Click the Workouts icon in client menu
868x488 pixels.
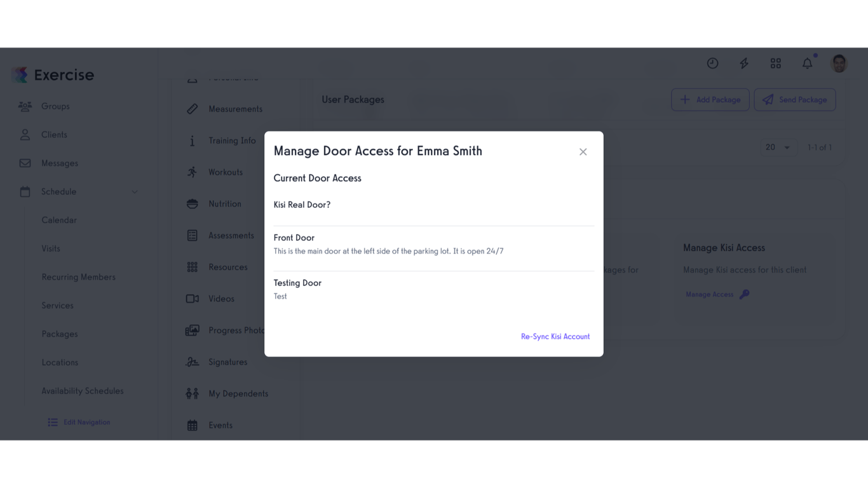pos(192,172)
